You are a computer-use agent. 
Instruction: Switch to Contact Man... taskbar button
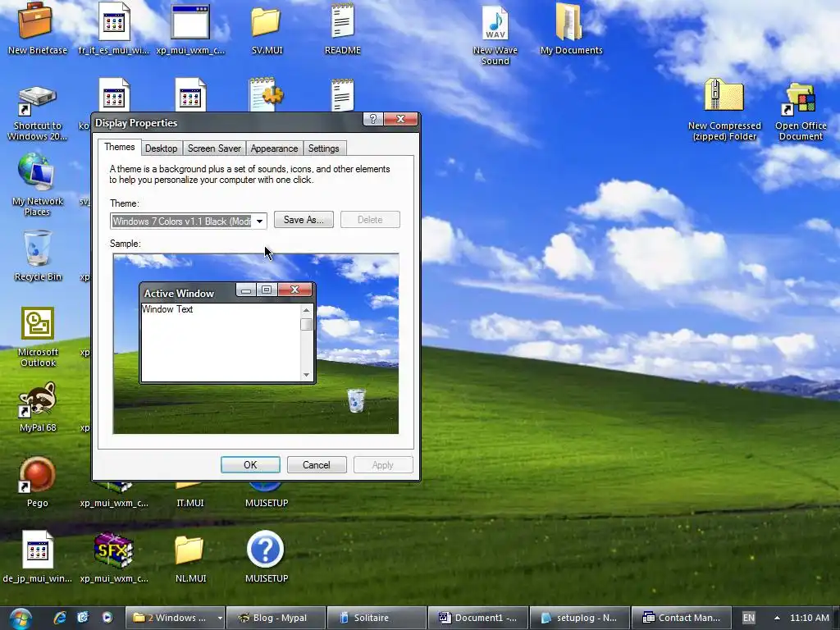point(680,618)
